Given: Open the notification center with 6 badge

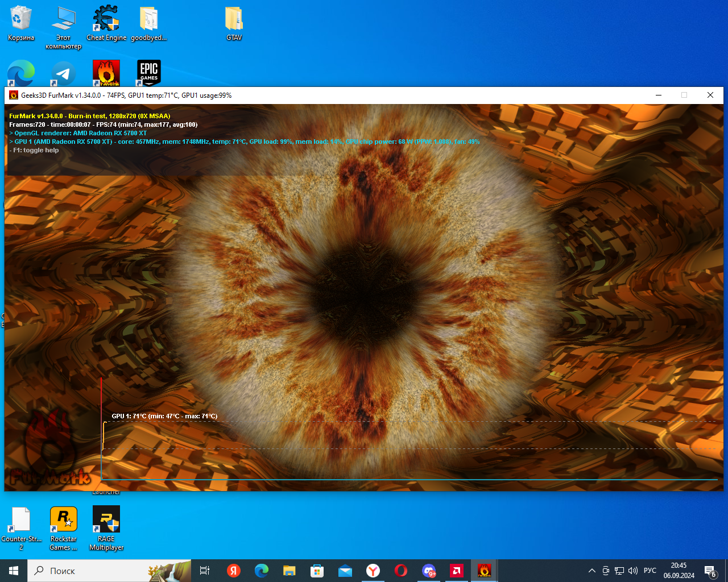Looking at the screenshot, I should (x=710, y=571).
